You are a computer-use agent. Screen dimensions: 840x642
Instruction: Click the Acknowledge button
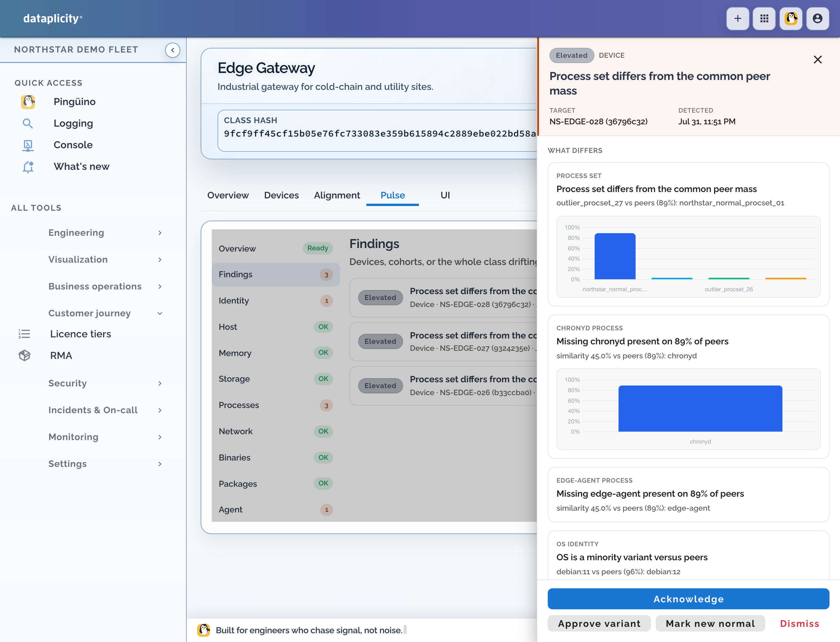688,599
